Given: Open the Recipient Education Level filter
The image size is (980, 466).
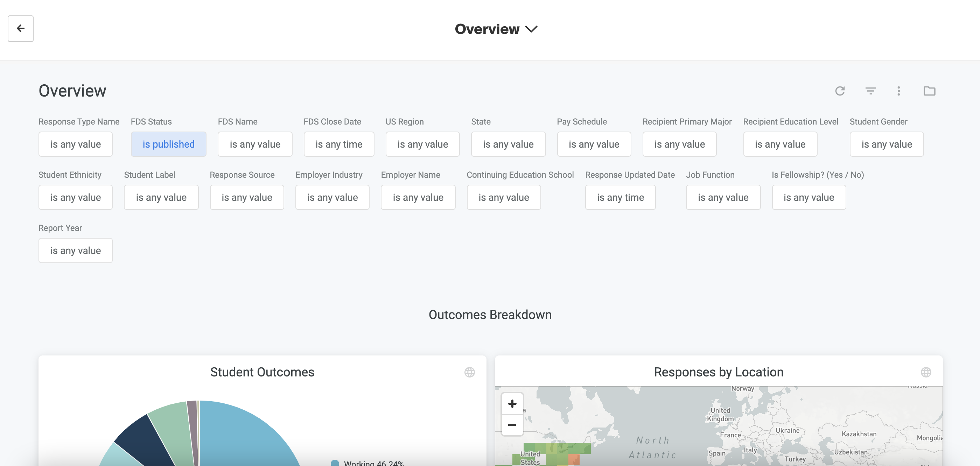Looking at the screenshot, I should coord(780,144).
